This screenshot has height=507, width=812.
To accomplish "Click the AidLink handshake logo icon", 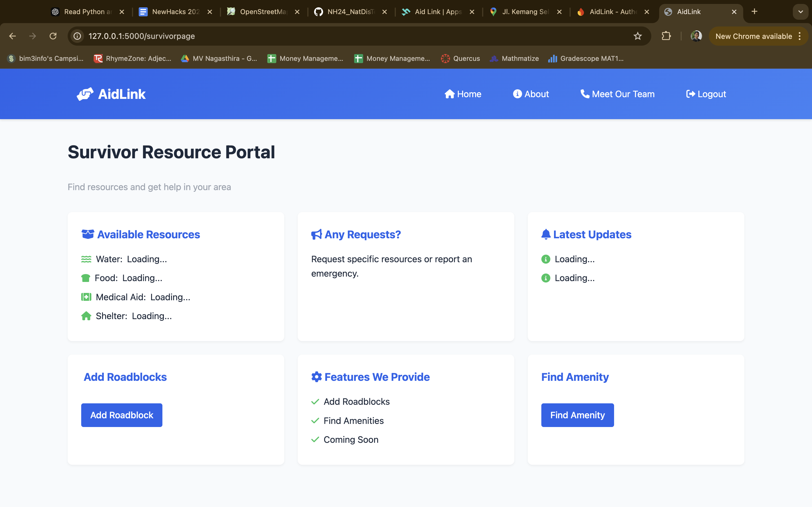I will (85, 94).
